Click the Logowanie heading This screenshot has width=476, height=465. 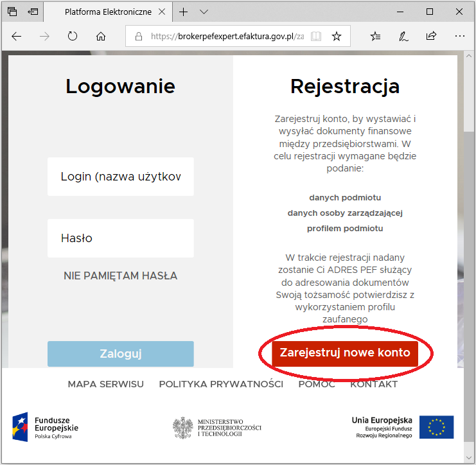121,87
